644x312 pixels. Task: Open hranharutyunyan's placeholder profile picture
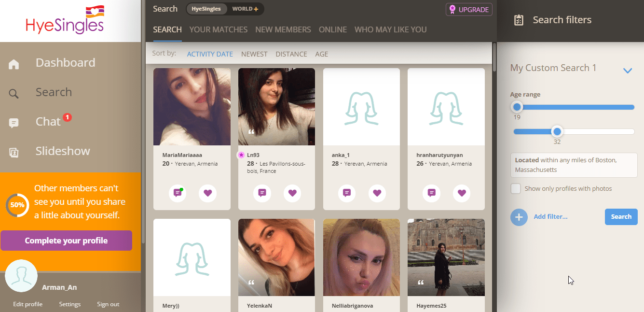[x=446, y=107]
